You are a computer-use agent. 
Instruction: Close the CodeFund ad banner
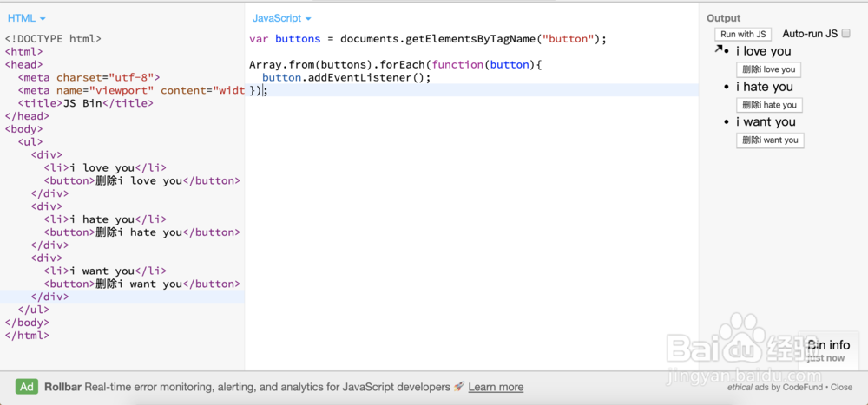841,388
